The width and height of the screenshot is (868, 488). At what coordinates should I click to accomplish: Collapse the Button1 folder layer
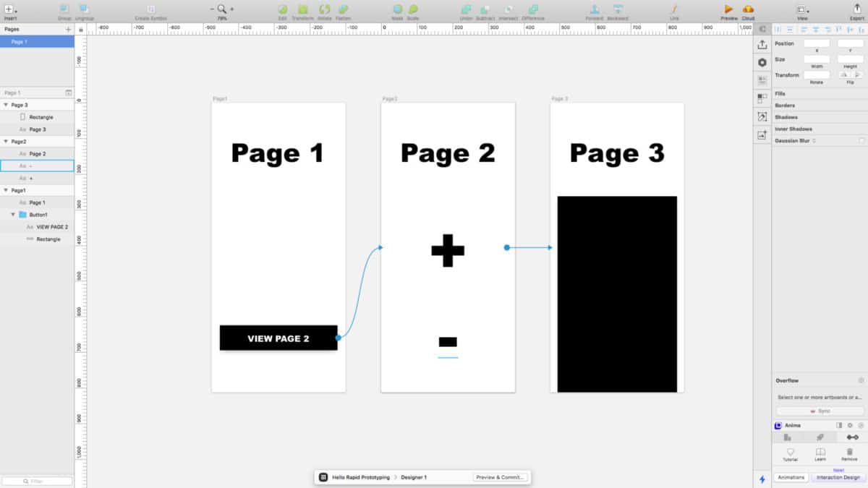click(x=13, y=215)
